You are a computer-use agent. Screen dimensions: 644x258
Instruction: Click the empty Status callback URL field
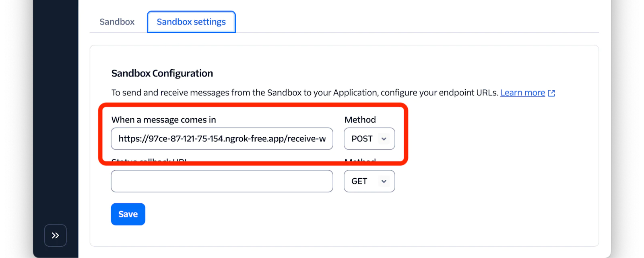coord(221,181)
